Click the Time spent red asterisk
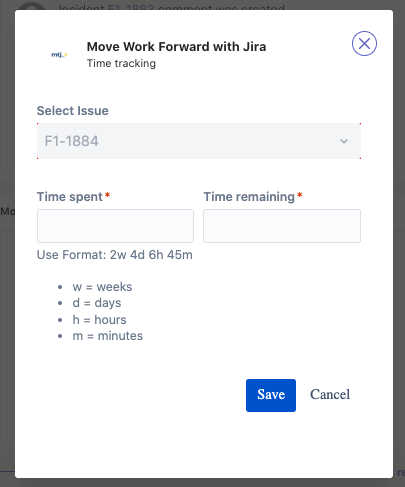This screenshot has height=487, width=405. (x=107, y=195)
